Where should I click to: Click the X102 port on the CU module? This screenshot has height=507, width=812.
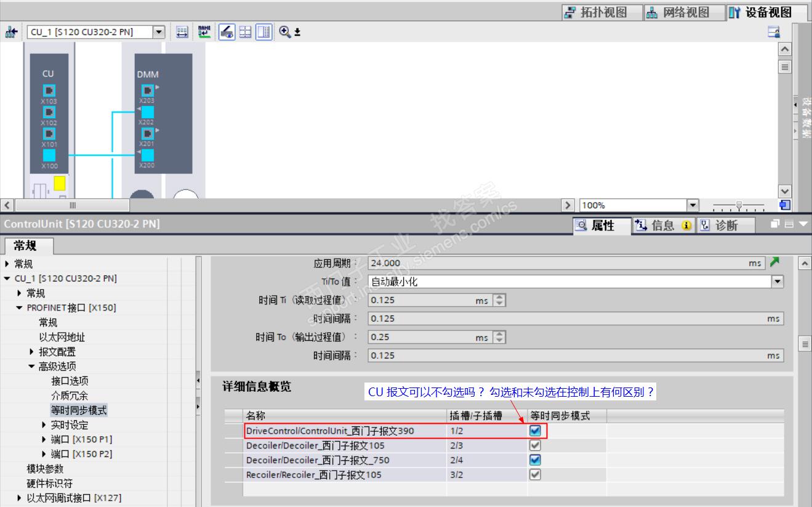coord(49,112)
